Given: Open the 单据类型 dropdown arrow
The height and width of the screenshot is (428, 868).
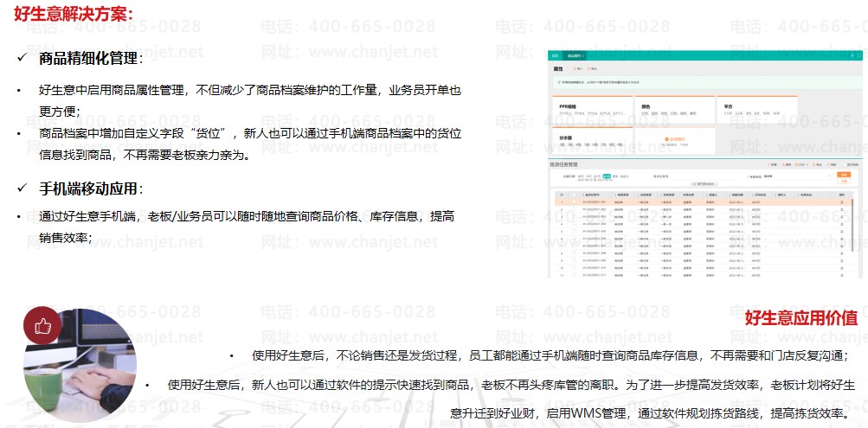Looking at the screenshot, I should [829, 176].
